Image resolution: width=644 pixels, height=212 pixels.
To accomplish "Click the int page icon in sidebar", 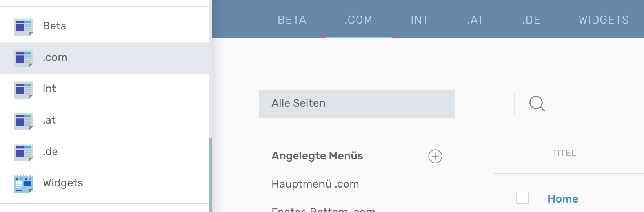I will (23, 90).
